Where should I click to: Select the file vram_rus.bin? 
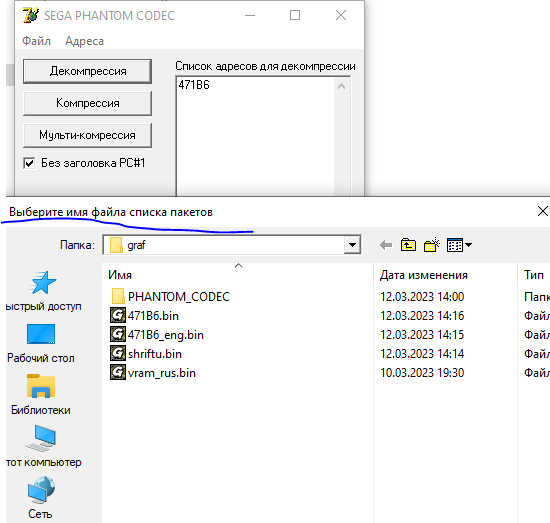162,373
